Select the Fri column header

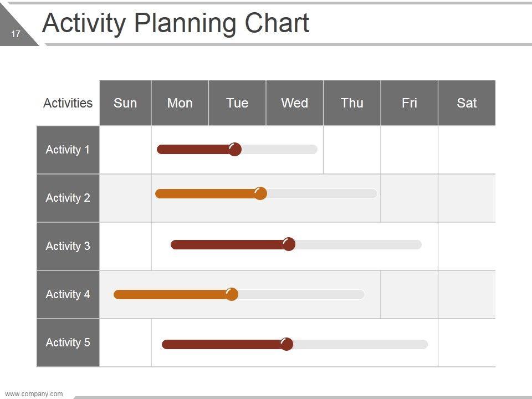coord(410,103)
